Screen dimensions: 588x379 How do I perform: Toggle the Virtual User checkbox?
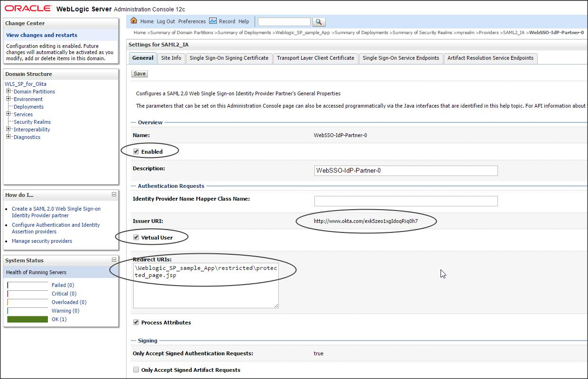(136, 237)
